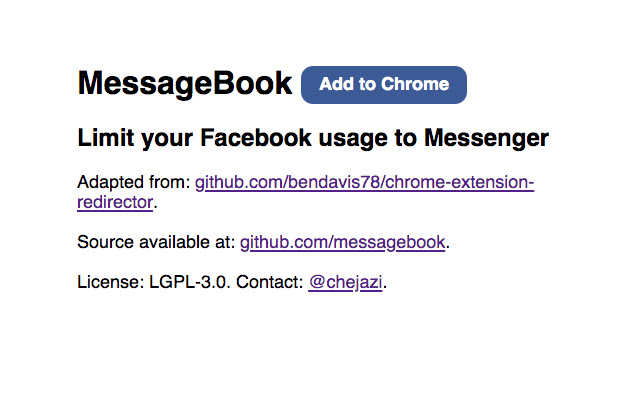The image size is (640, 400).
Task: Click the word "from:" before the GitHub link
Action: (x=169, y=183)
